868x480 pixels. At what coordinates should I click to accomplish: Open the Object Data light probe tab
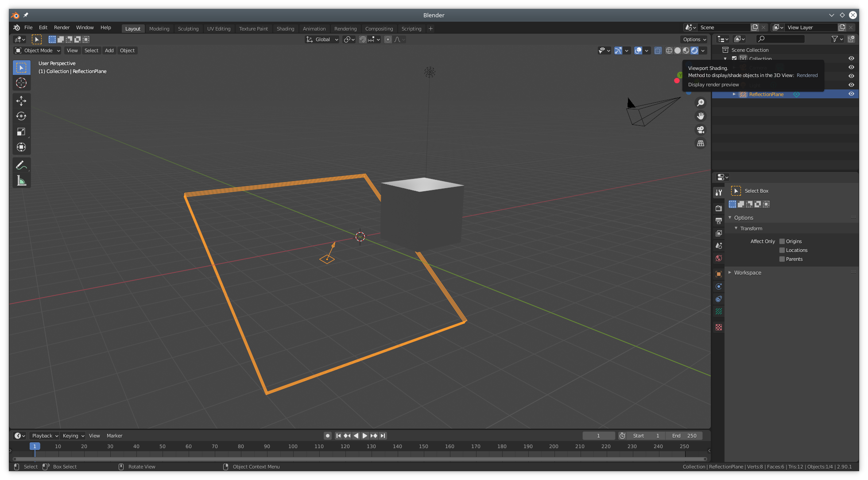coord(719,311)
